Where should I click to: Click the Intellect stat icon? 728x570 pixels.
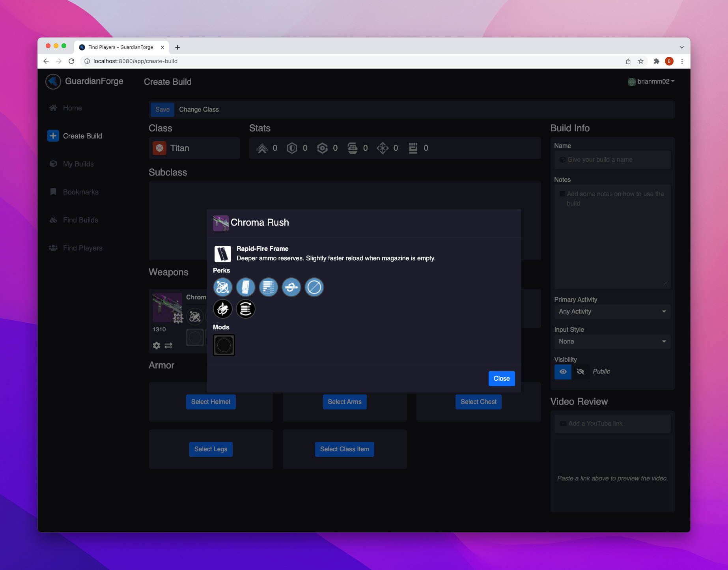(x=383, y=148)
